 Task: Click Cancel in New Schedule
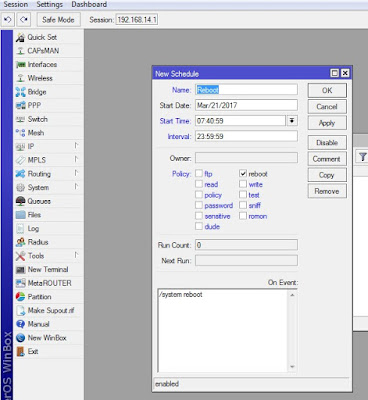pyautogui.click(x=327, y=107)
